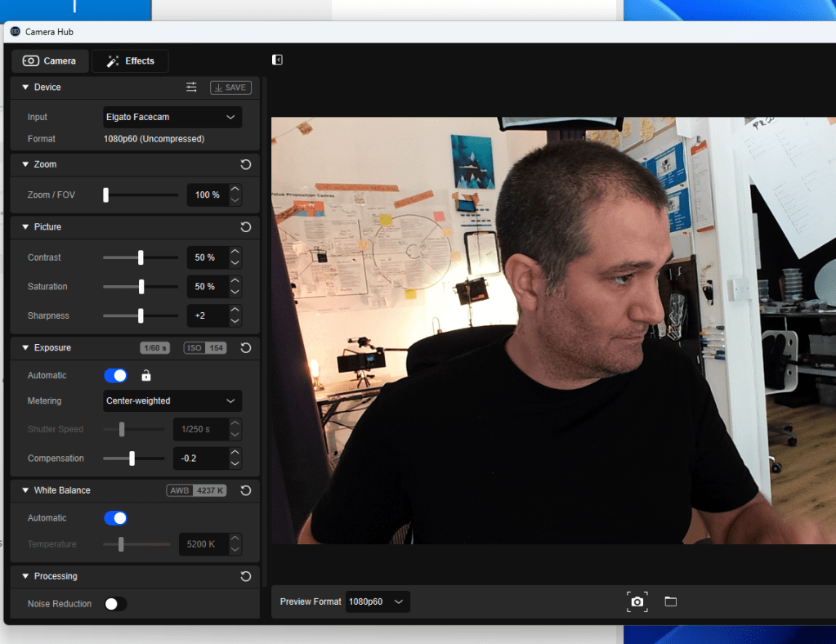Collapse the Exposure section
Viewport: 836px width, 644px height.
coord(25,347)
